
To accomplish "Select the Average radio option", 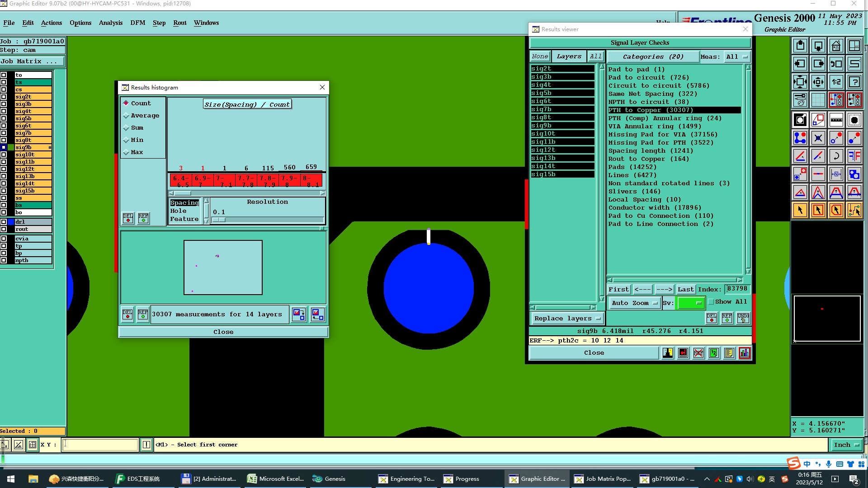I will tap(127, 116).
